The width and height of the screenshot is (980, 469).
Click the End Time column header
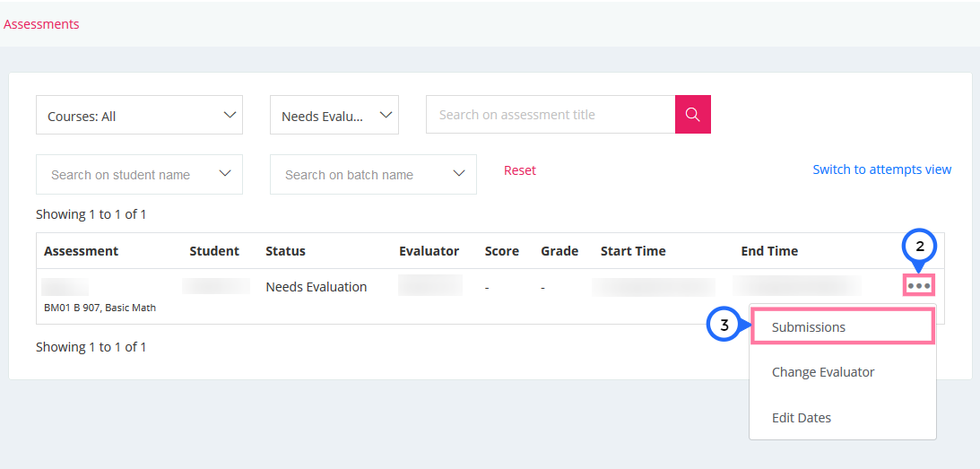(769, 251)
